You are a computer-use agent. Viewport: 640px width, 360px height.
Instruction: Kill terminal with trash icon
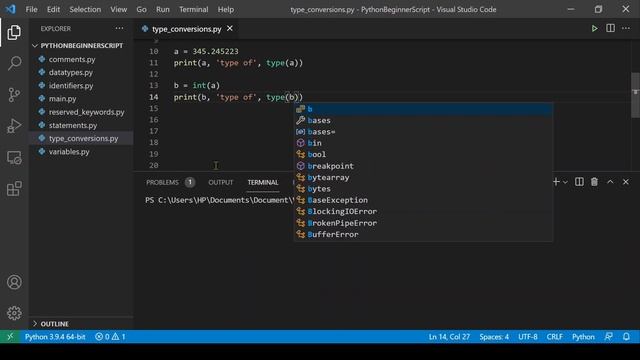pos(594,182)
